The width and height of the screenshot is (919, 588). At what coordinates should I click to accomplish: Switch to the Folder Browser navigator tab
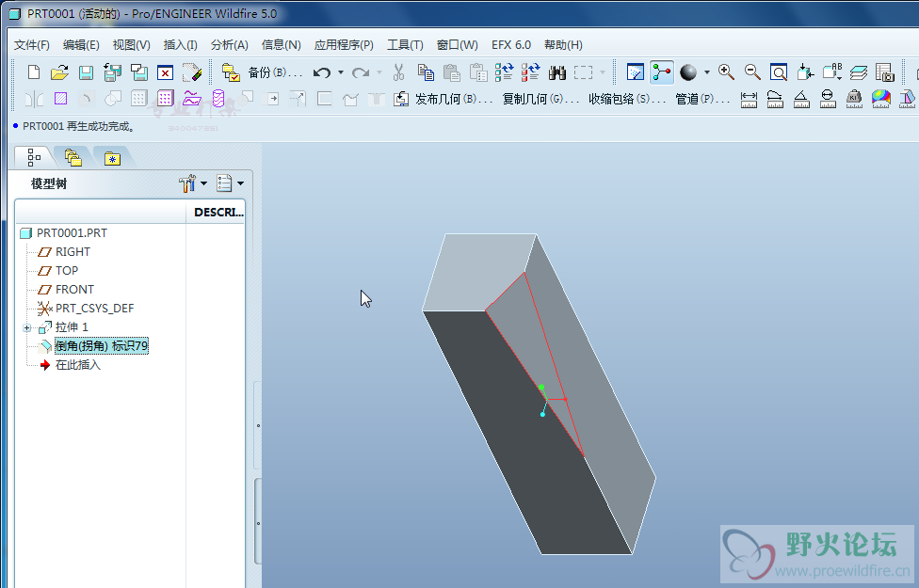pos(73,157)
